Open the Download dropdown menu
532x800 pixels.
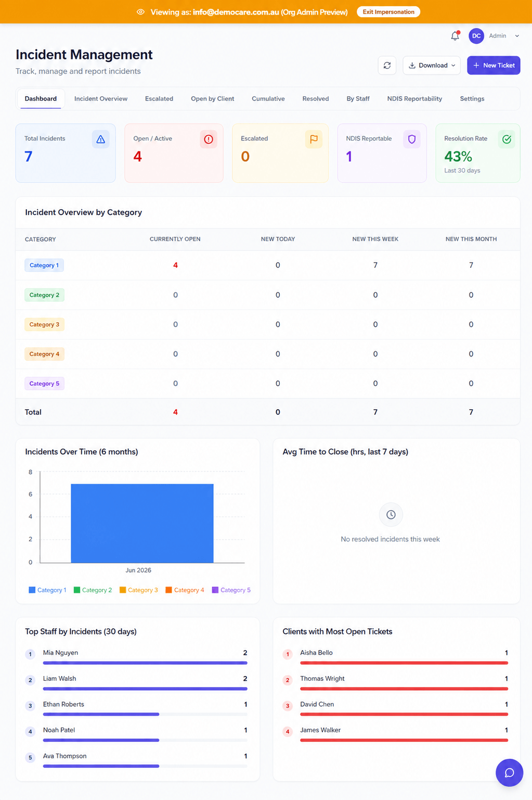tap(432, 65)
